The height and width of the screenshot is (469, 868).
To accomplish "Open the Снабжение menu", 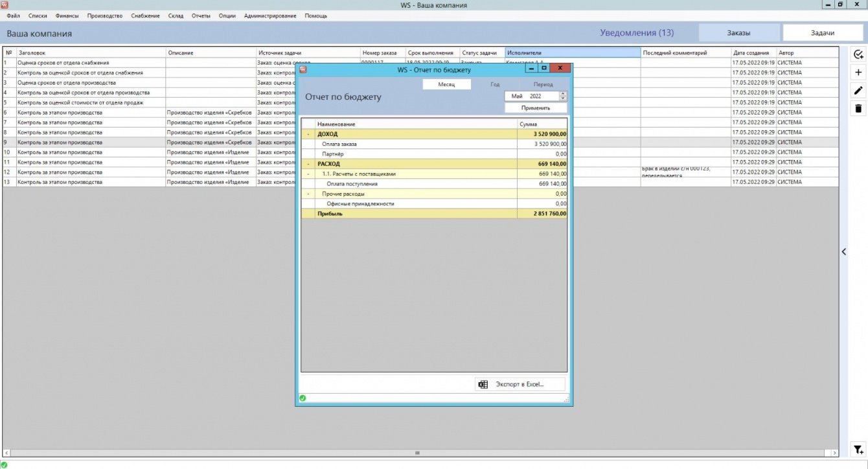I will coord(145,16).
